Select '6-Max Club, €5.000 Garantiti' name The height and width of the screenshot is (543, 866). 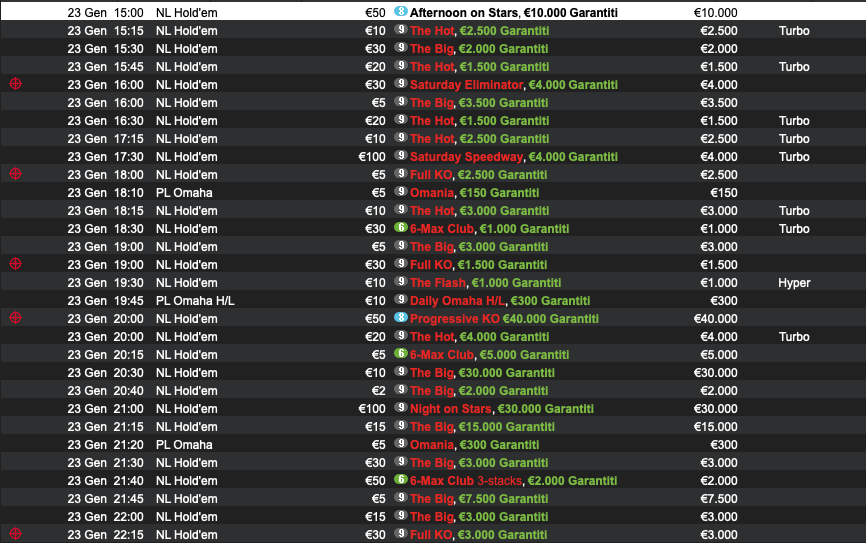pyautogui.click(x=489, y=355)
